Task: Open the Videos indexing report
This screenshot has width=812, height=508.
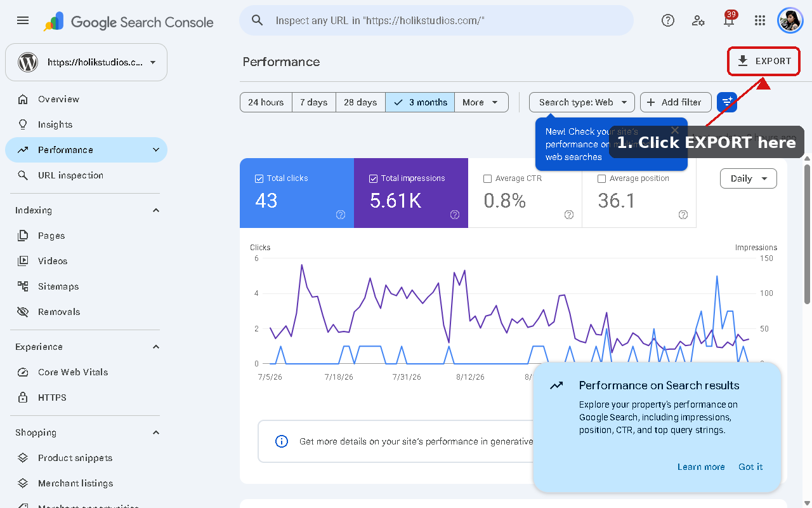Action: 86,261
